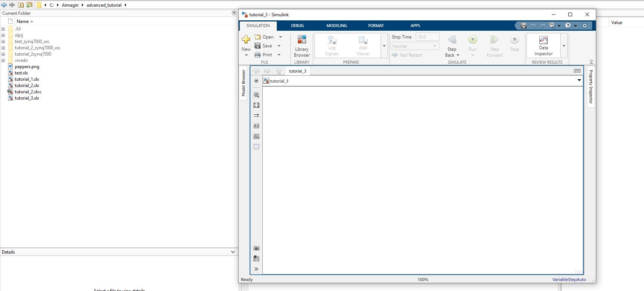This screenshot has height=291, width=644.
Task: Sort by the Name column header
Action: tap(23, 21)
